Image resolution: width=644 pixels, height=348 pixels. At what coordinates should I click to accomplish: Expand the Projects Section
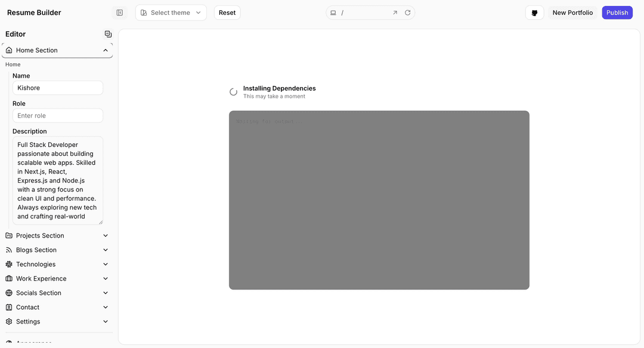57,236
